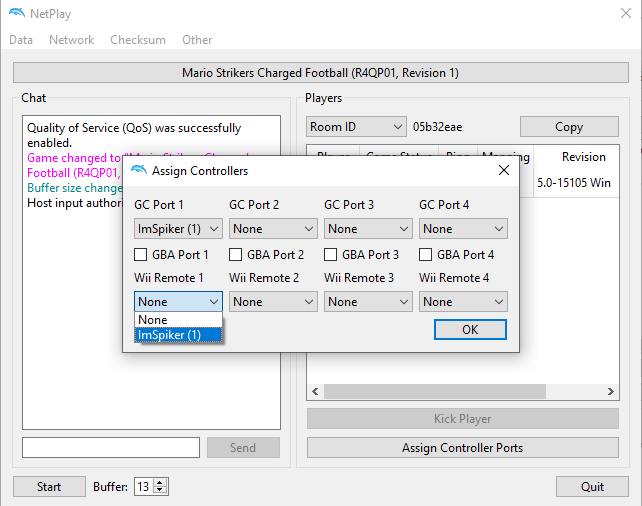Collapse the open Wii Remote 1 dropdown

pyautogui.click(x=178, y=302)
